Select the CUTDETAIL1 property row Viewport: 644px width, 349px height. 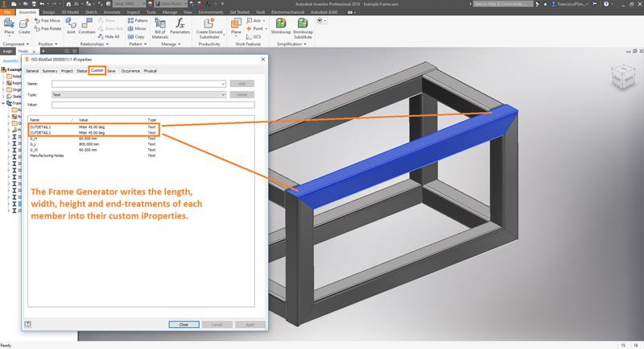point(93,127)
